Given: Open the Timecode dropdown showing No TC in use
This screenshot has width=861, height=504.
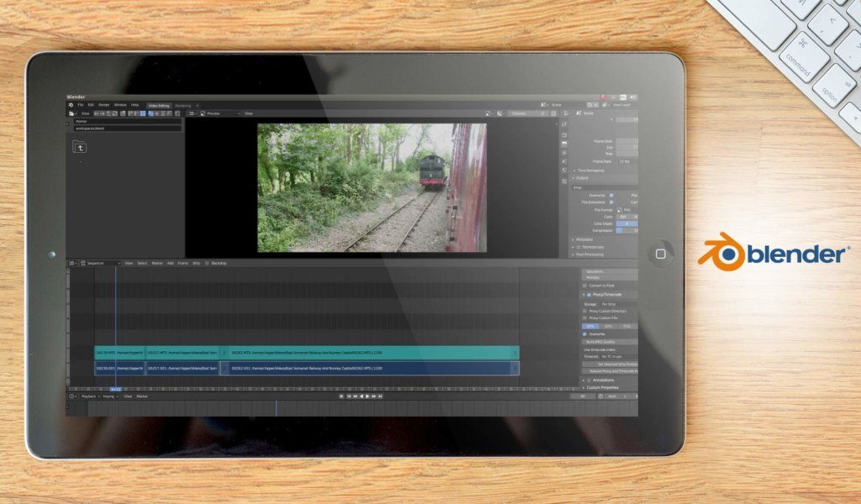Looking at the screenshot, I should tap(614, 355).
